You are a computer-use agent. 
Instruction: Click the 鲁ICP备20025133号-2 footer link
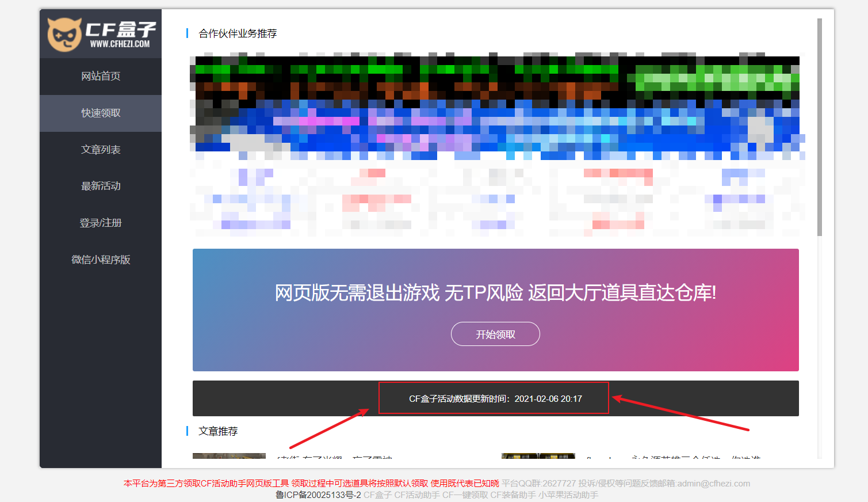click(318, 495)
